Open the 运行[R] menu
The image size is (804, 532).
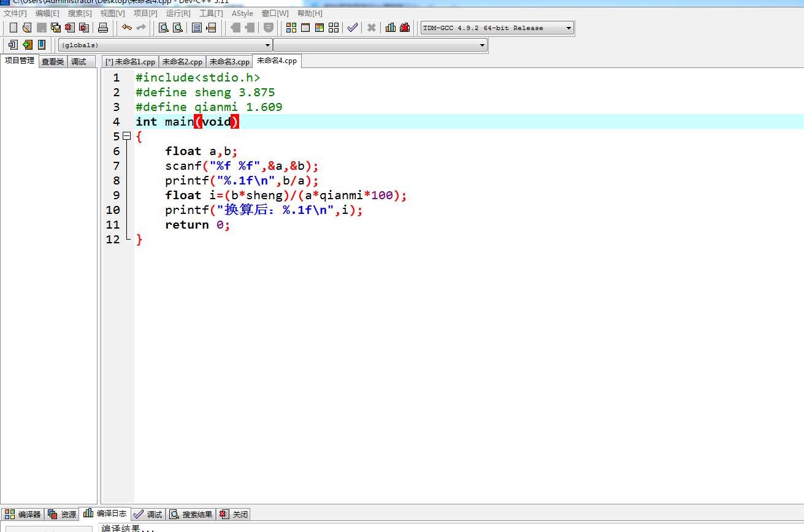(178, 13)
